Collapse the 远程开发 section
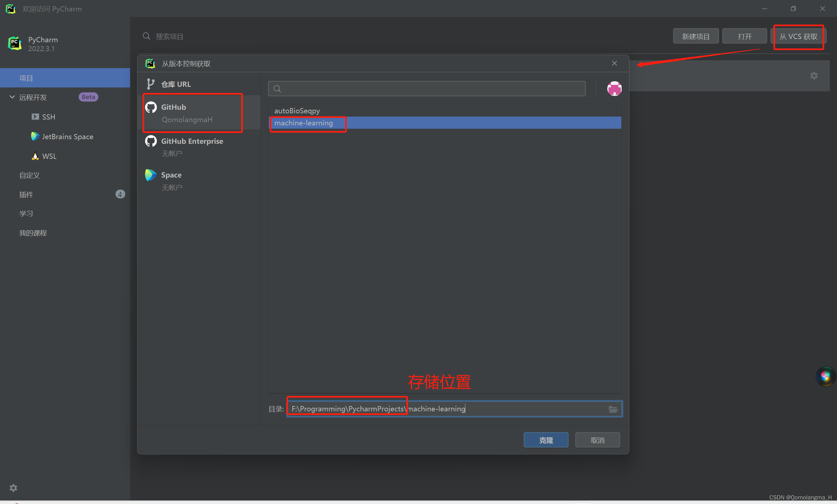837x504 pixels. click(x=12, y=97)
